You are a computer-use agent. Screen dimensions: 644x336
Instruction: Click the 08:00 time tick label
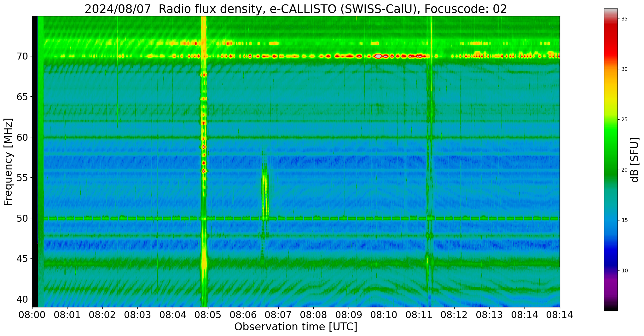point(32,315)
